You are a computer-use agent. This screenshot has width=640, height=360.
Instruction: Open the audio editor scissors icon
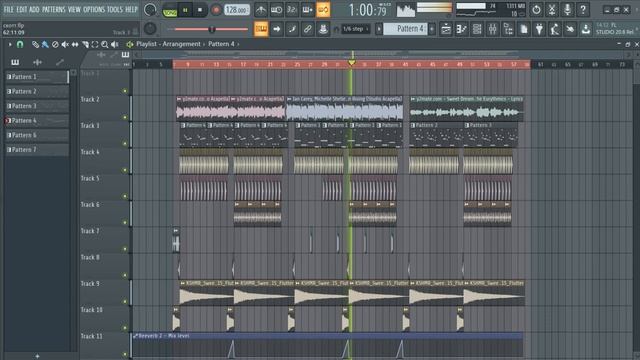(552, 9)
